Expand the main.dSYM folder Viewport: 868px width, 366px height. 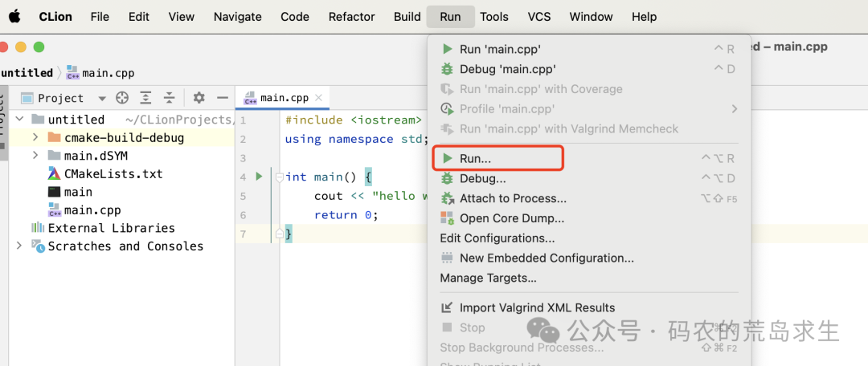click(x=35, y=156)
